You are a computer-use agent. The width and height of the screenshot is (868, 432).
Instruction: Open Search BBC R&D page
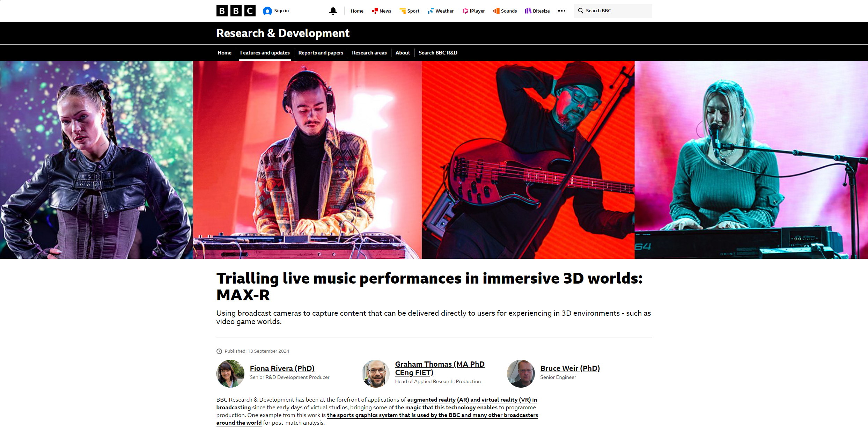tap(438, 53)
